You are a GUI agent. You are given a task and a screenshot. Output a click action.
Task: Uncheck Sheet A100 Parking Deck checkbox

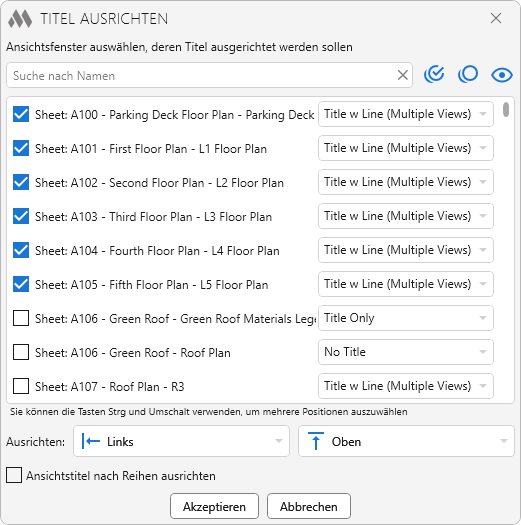click(21, 114)
